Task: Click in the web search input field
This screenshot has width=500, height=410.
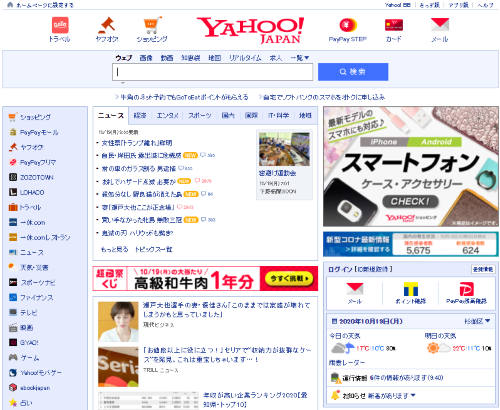Action: [x=213, y=72]
